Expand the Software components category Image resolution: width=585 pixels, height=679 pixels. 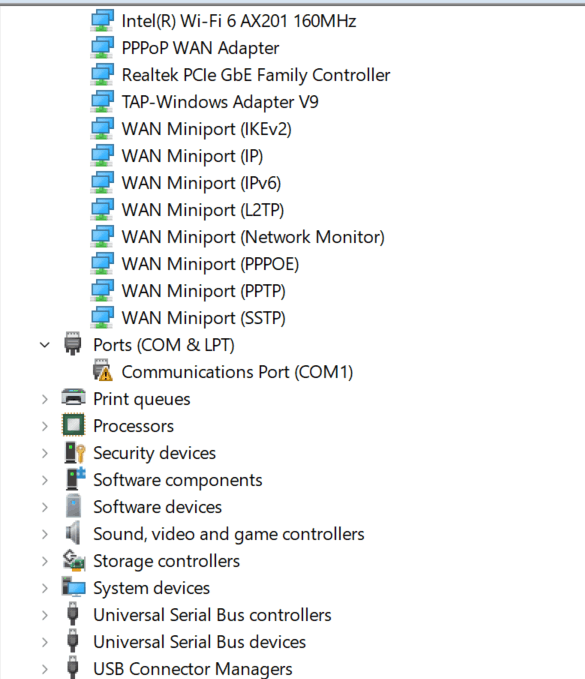click(45, 480)
